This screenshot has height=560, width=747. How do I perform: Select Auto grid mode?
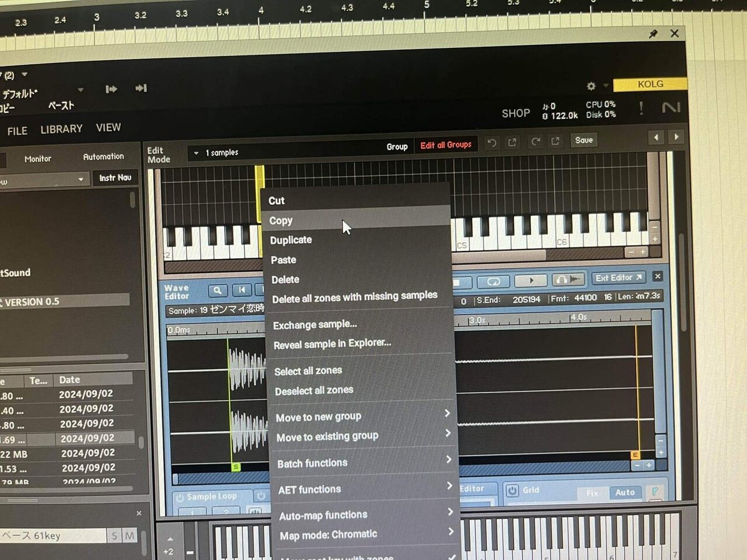624,492
